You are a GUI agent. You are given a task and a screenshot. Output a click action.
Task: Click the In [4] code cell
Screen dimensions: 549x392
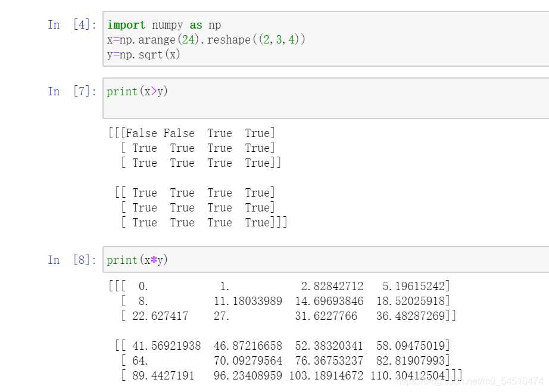point(326,39)
